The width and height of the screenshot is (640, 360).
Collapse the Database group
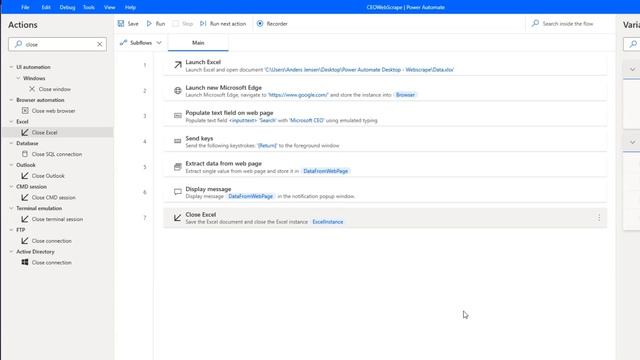11,143
